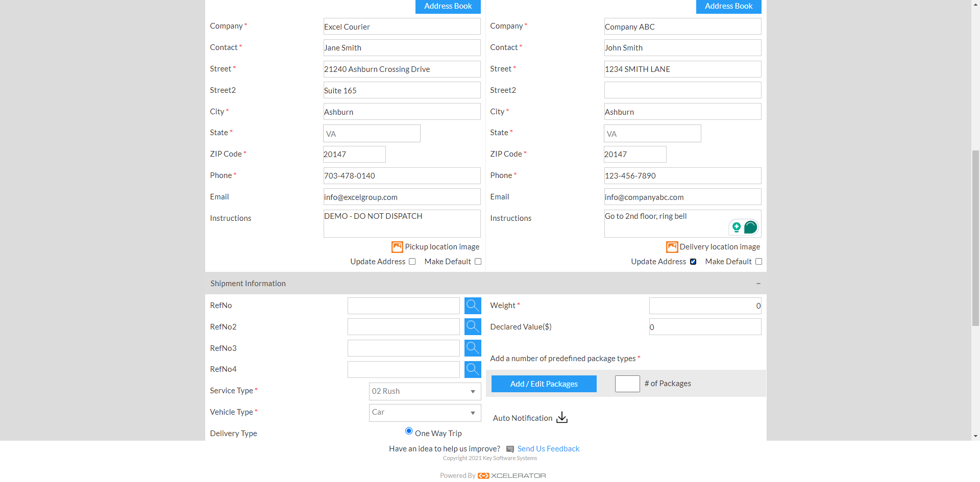Click the pickup ZIP Code field 20147
This screenshot has width=980, height=482.
point(354,154)
